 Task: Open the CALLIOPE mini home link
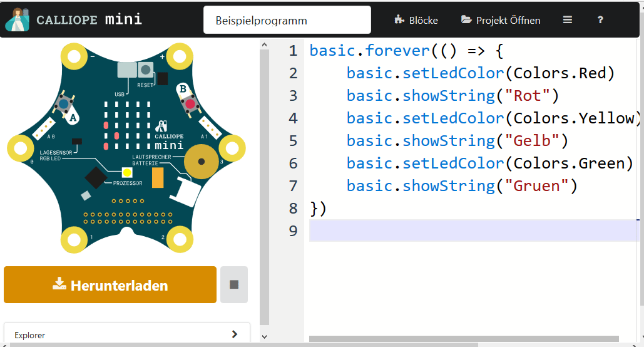89,20
